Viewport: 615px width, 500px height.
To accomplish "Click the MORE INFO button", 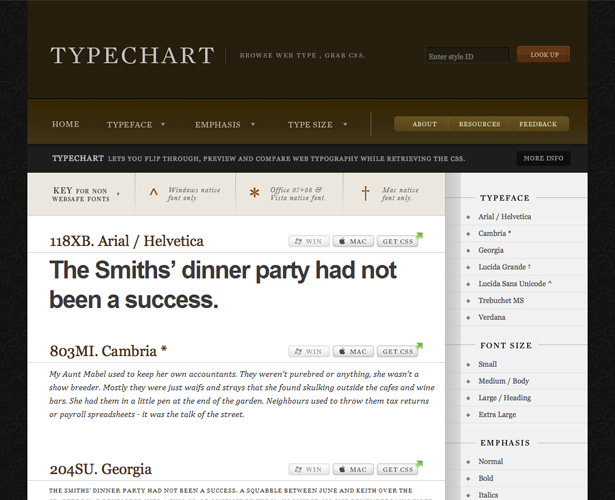I will coord(543,158).
